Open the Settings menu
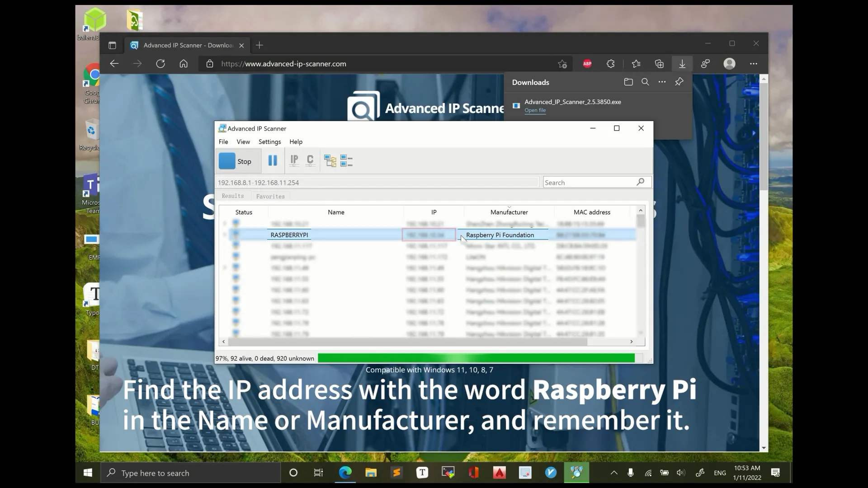 click(x=270, y=142)
